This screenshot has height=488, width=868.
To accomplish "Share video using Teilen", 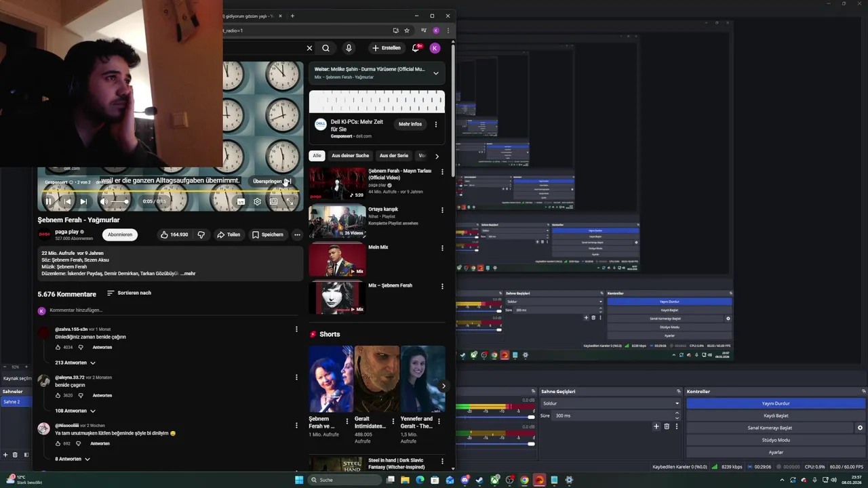I will [229, 235].
